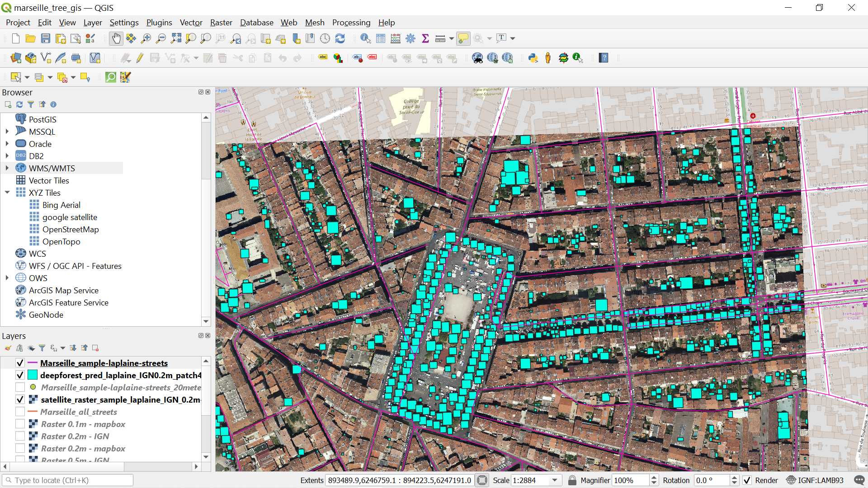Click the Statistical Summary sigma icon

[x=425, y=38]
